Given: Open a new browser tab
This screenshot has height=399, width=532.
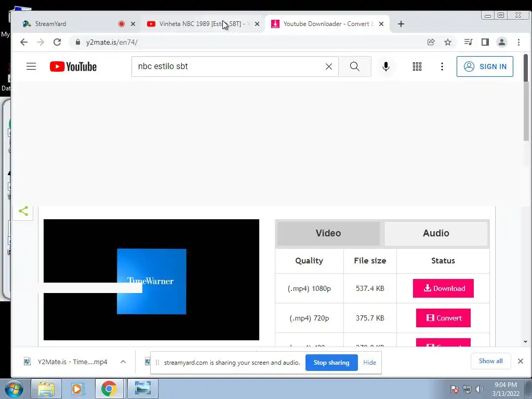Looking at the screenshot, I should (x=401, y=24).
